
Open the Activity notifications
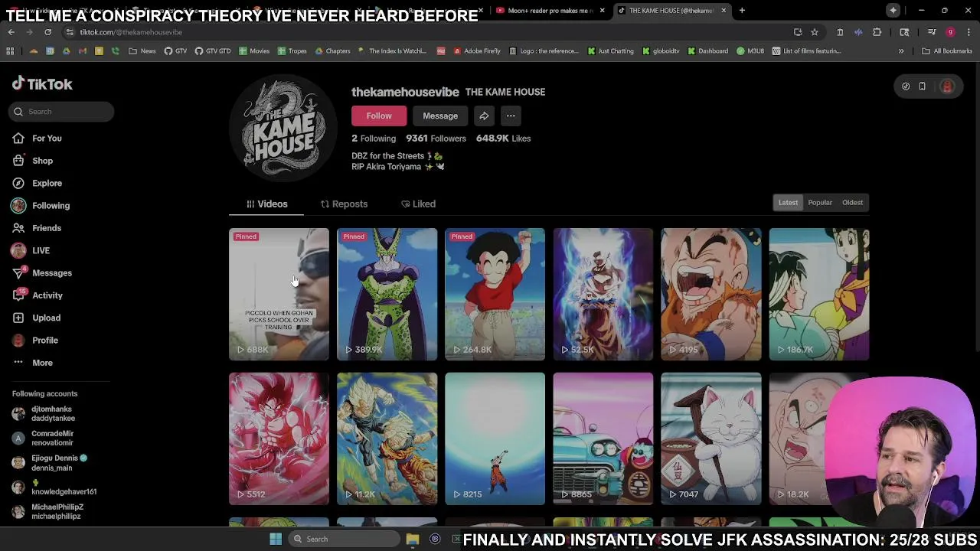[47, 295]
